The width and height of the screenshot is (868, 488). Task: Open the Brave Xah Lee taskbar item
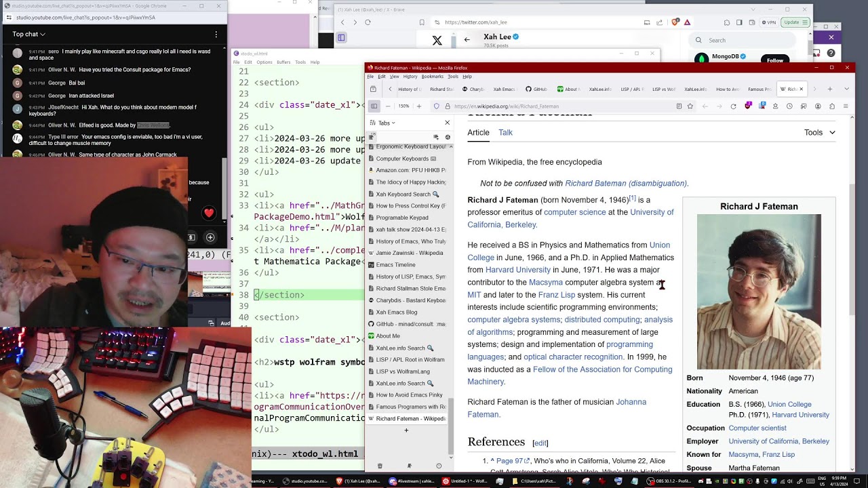click(359, 481)
